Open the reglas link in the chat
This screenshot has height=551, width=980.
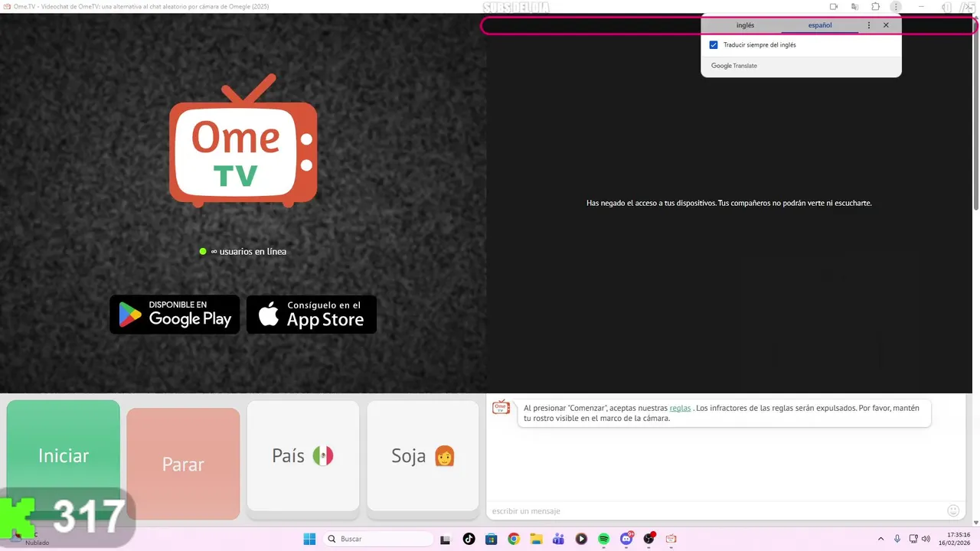[x=680, y=408]
